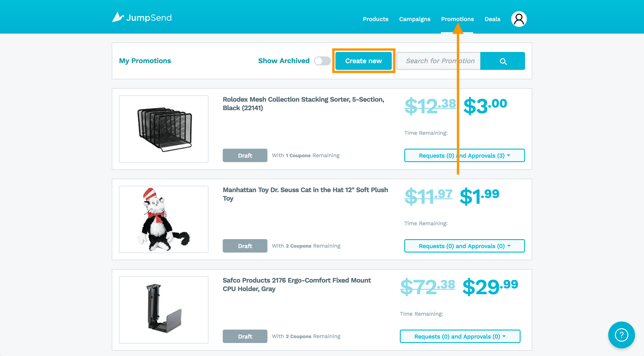644x356 pixels.
Task: Expand Cat in the Hat requests dropdown
Action: click(x=464, y=246)
